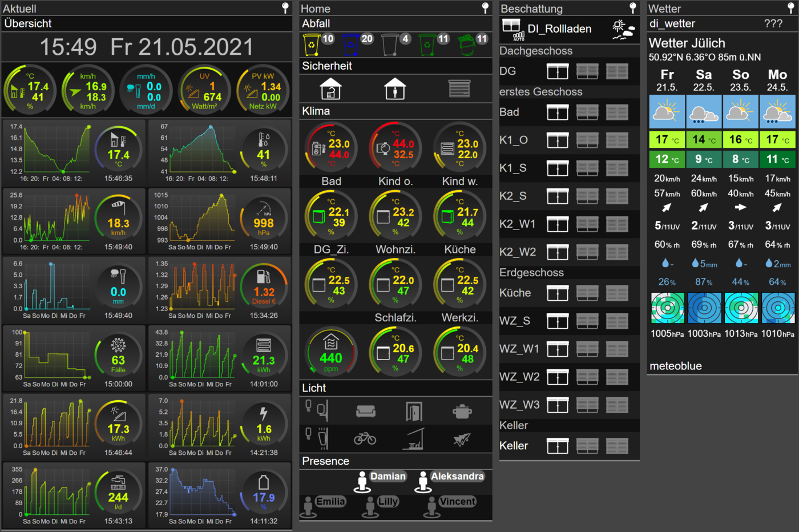Screen dimensions: 799x532
Task: Toggle the pin on the Aktuell panel
Action: [x=285, y=7]
